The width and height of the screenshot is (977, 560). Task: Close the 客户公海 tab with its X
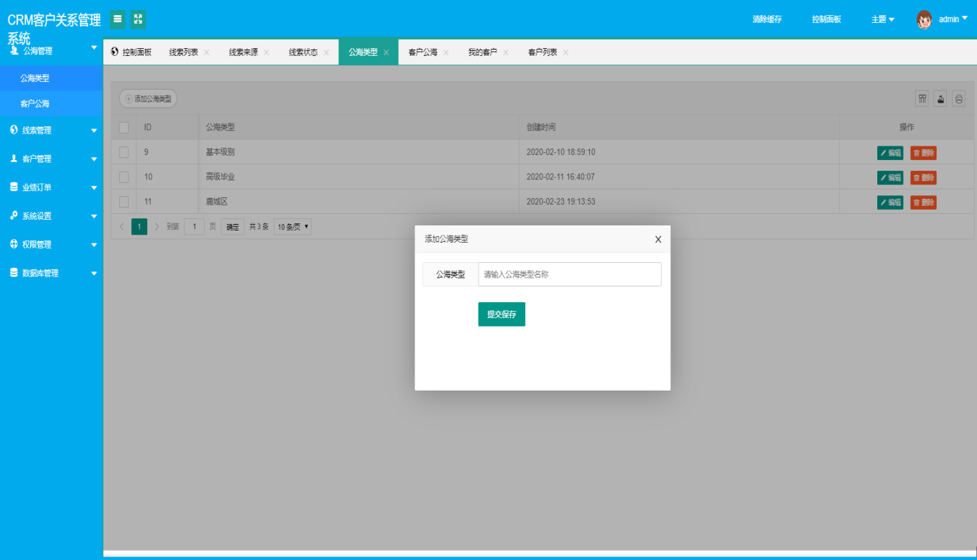[x=446, y=52]
